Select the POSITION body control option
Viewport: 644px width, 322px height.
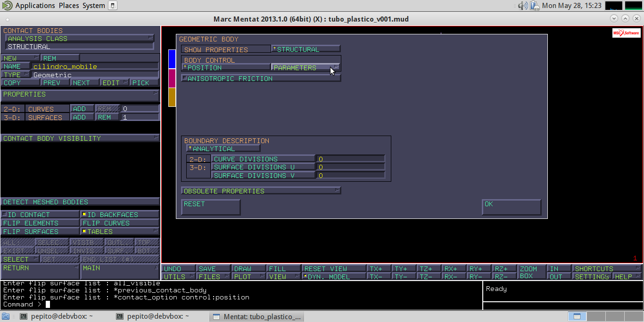tap(226, 68)
